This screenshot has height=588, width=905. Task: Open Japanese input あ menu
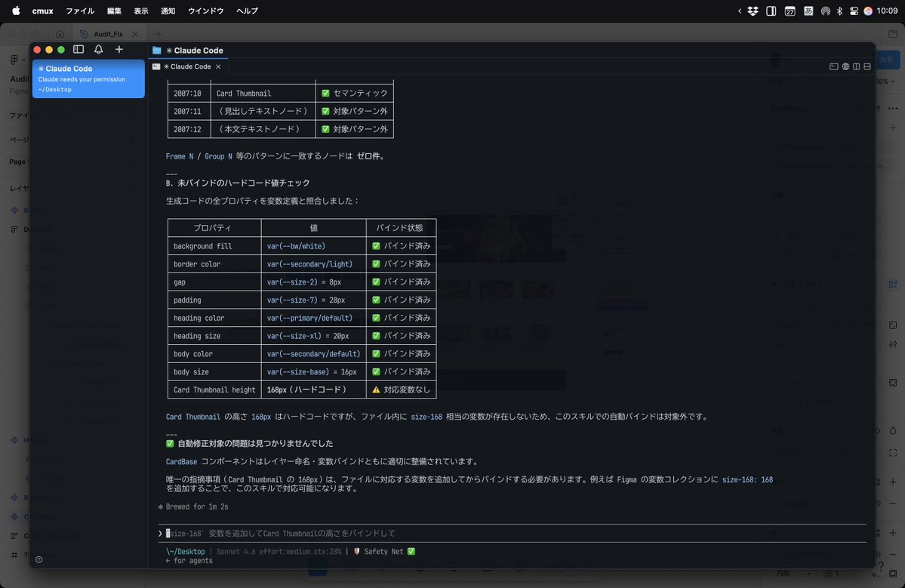click(x=808, y=11)
